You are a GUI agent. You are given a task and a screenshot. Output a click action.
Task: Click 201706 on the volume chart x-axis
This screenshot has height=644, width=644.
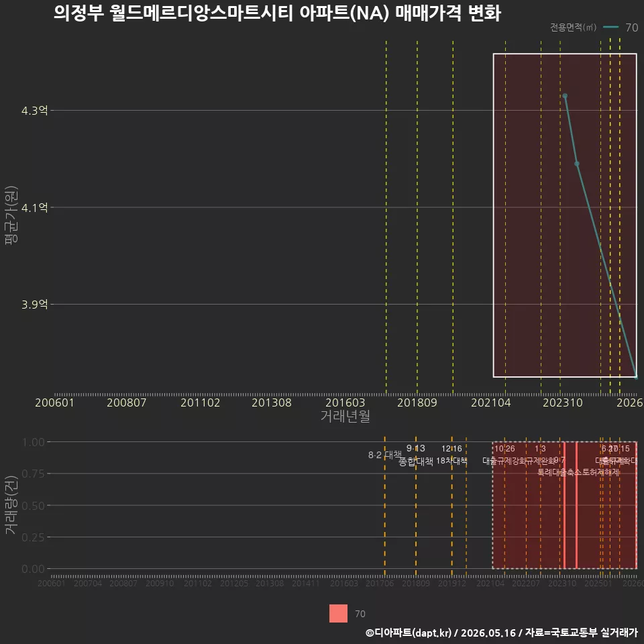380,583
